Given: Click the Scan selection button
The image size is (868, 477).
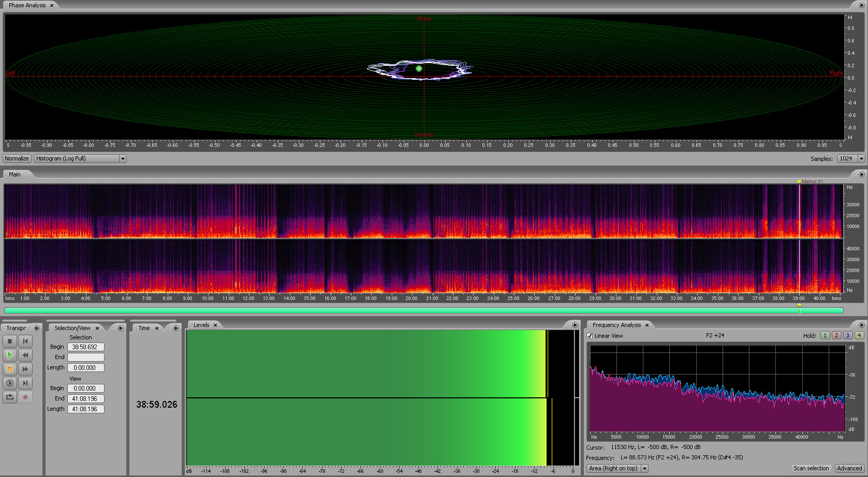Looking at the screenshot, I should [811, 468].
